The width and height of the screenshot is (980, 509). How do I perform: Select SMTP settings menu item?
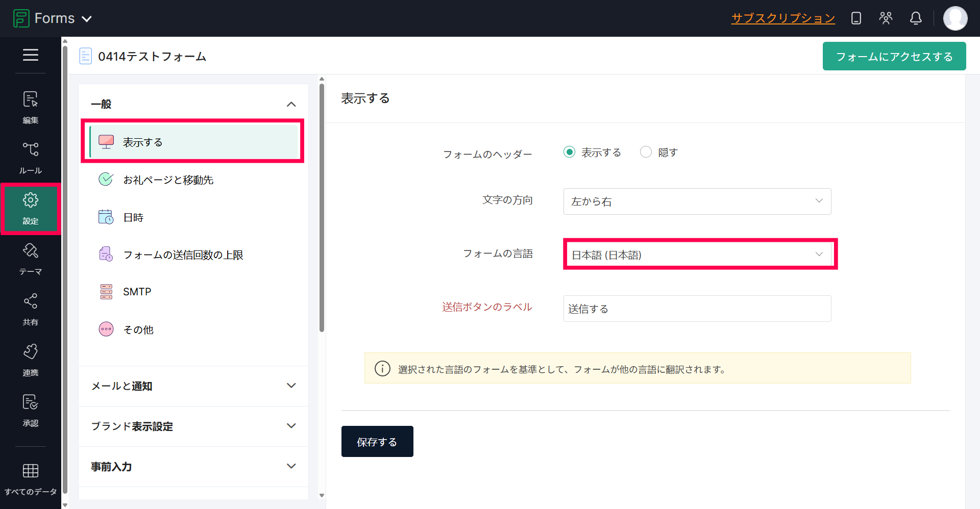[x=137, y=292]
